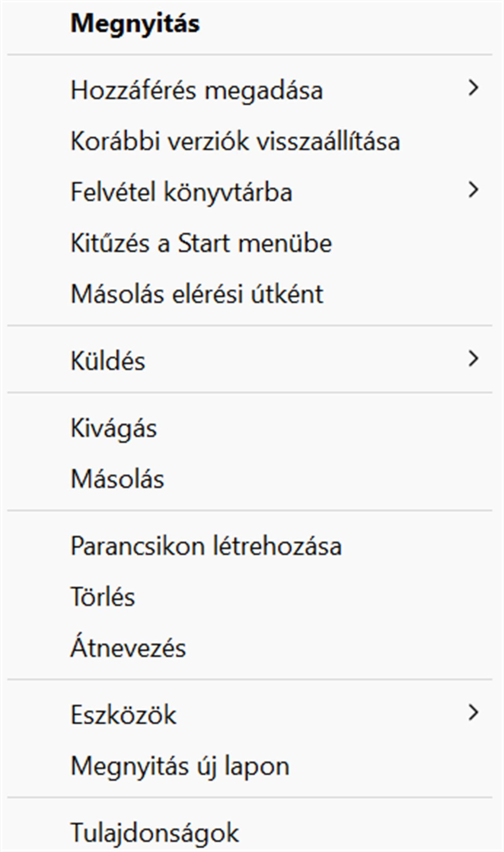Expand the arrow beside Hozzáférés megadása
The width and height of the screenshot is (504, 852).
(473, 88)
